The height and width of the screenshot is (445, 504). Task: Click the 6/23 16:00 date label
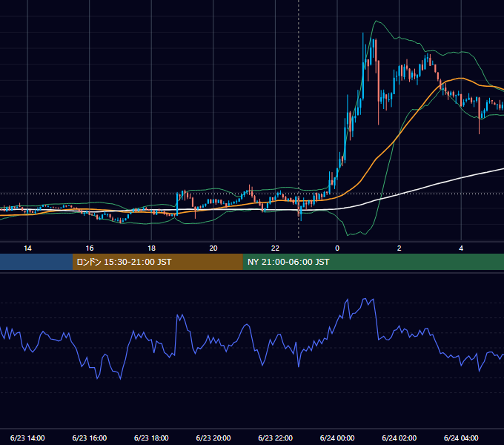pos(90,438)
